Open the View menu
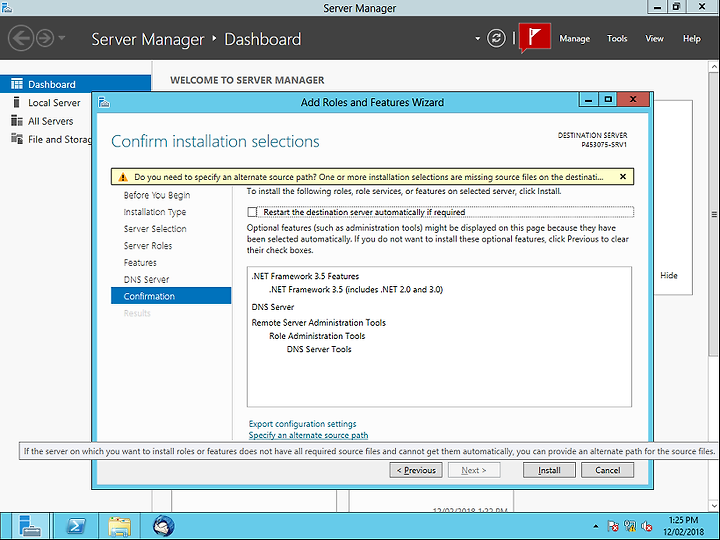This screenshot has height=540, width=720. click(654, 39)
